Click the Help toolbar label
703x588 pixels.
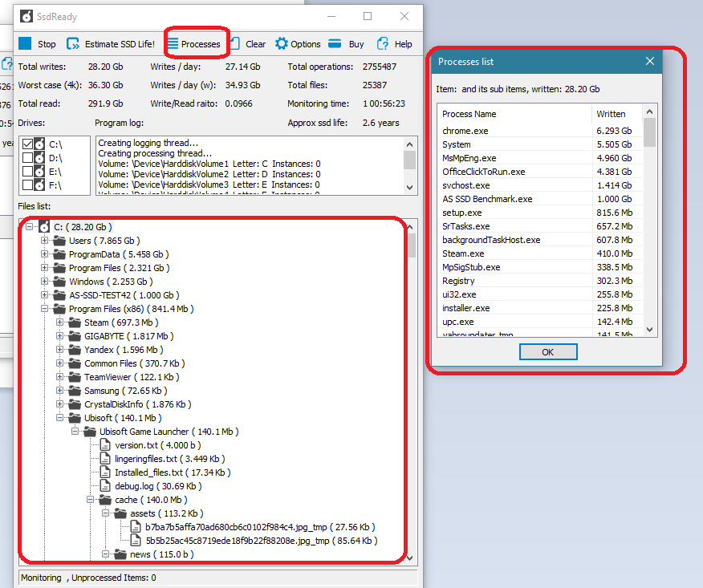pos(403,44)
